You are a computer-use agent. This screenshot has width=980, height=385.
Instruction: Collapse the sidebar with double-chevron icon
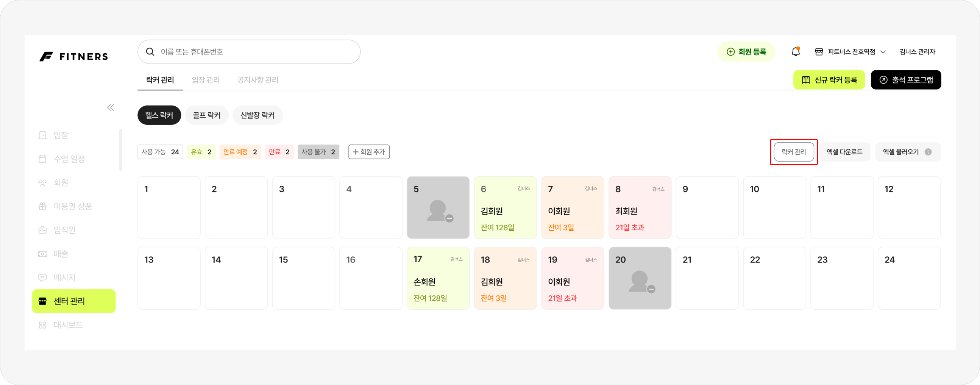point(111,107)
